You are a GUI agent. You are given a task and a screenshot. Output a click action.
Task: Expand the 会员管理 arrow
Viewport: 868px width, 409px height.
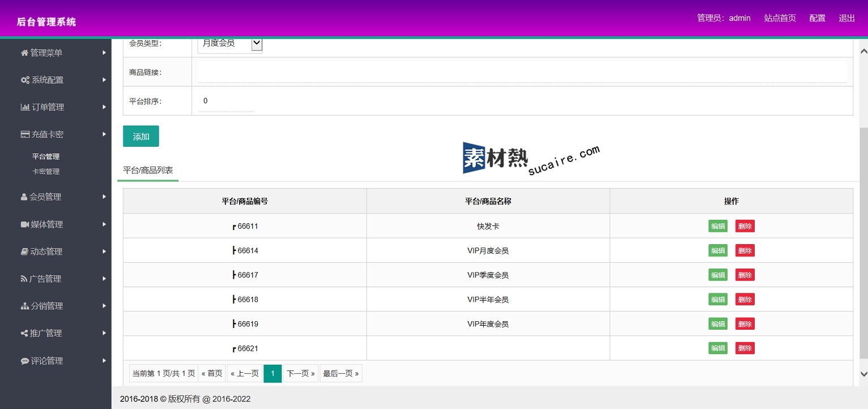pyautogui.click(x=104, y=197)
